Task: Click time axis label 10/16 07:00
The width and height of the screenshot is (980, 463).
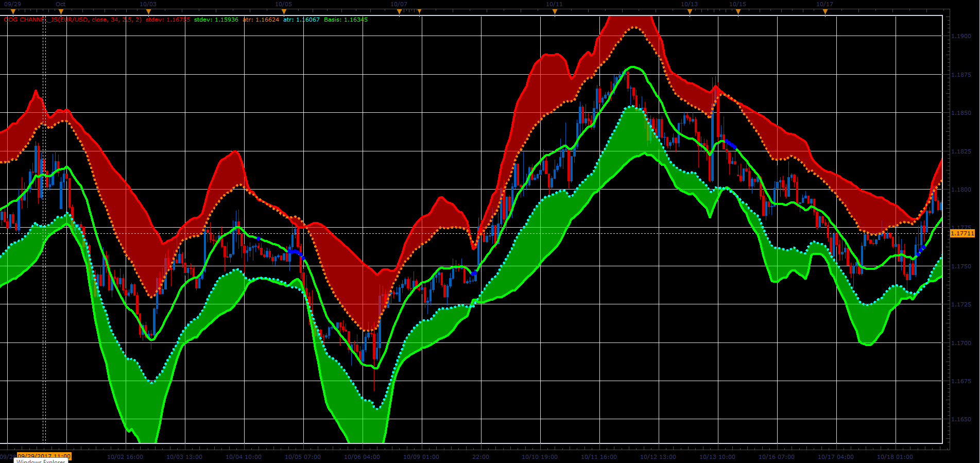Action: [x=777, y=457]
